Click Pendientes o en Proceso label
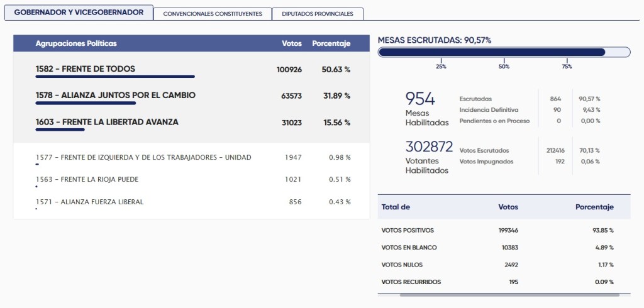The image size is (644, 308). [494, 121]
